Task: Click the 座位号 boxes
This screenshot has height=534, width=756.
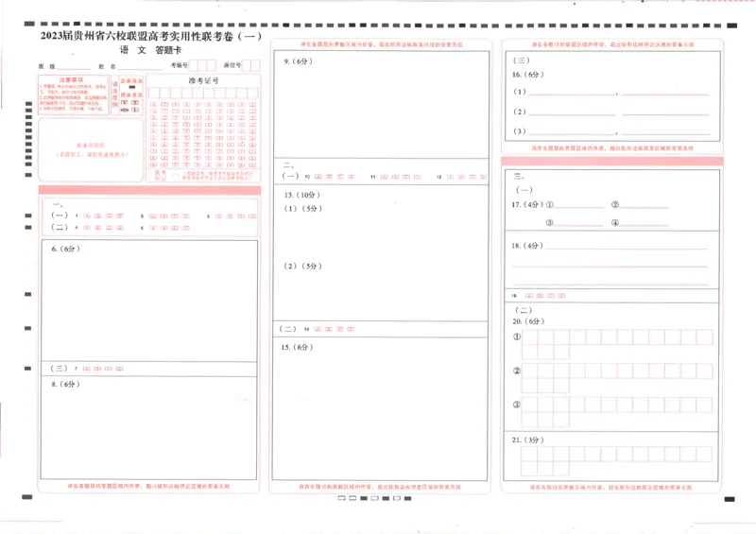Action: (250, 65)
